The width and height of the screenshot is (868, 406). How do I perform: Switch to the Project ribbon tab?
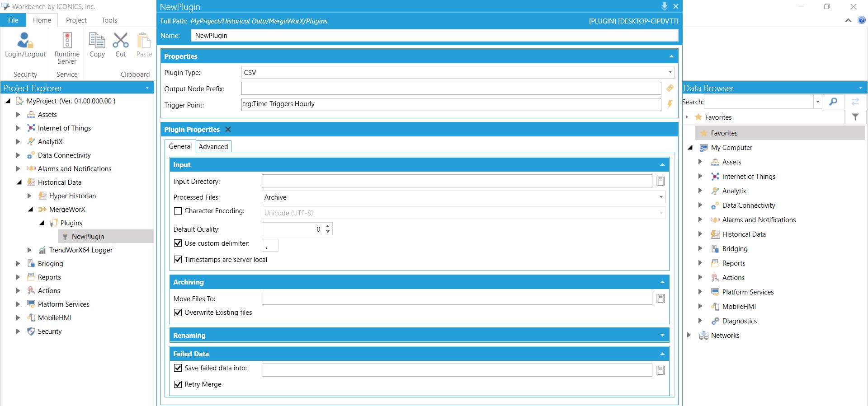pyautogui.click(x=76, y=20)
